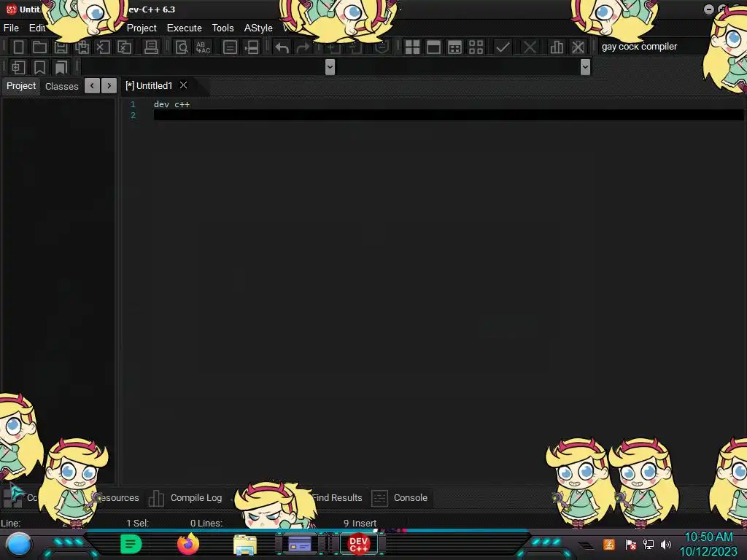Click the Delete profiling information icon
Viewport: 747px width, 560px height.
tap(578, 47)
